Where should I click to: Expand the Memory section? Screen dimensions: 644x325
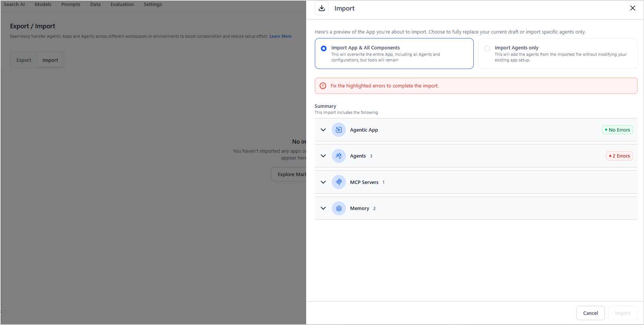pos(323,208)
